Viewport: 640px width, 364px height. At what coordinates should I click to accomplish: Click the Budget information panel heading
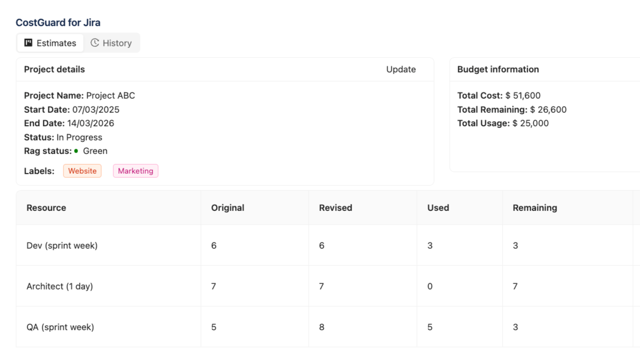[498, 69]
